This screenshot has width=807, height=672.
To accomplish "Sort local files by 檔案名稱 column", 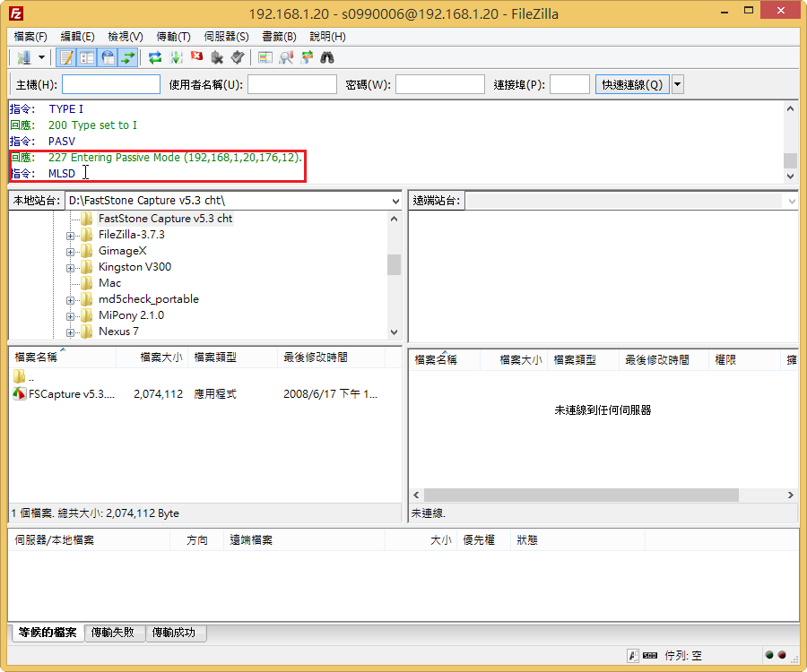I will [x=62, y=357].
